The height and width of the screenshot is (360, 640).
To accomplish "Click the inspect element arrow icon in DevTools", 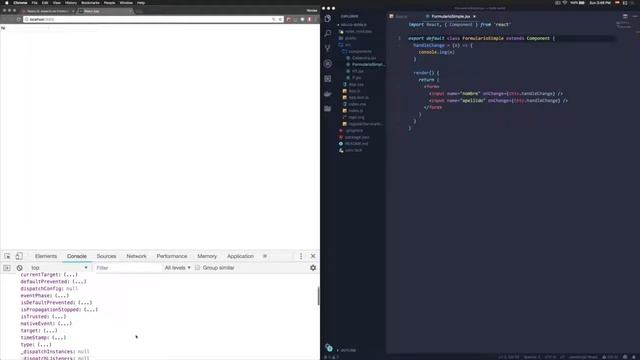I will (7, 256).
